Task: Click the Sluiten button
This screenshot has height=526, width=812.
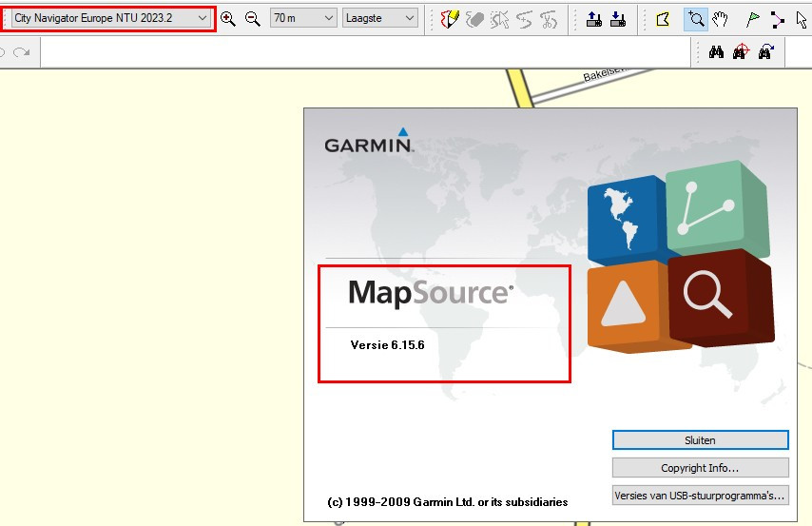Action: pos(700,440)
